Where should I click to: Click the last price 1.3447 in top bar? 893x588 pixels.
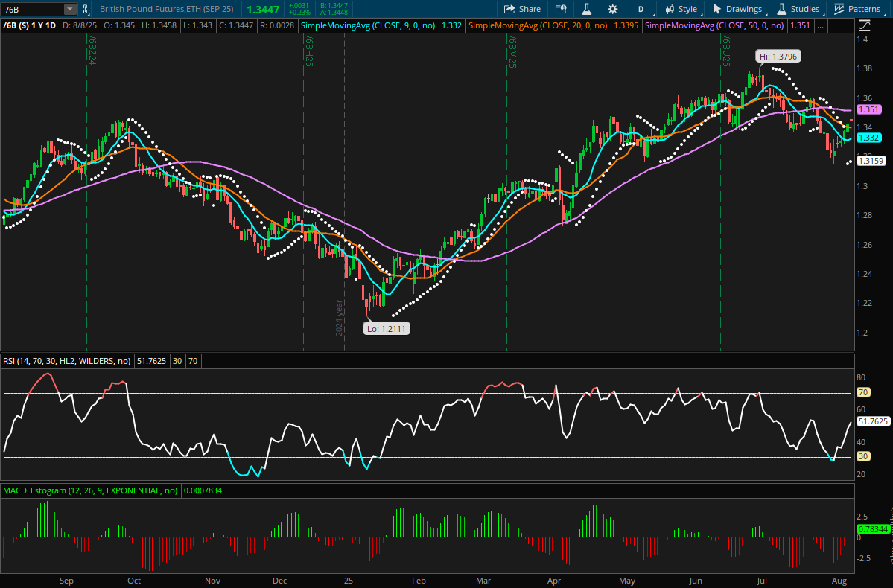(x=263, y=10)
